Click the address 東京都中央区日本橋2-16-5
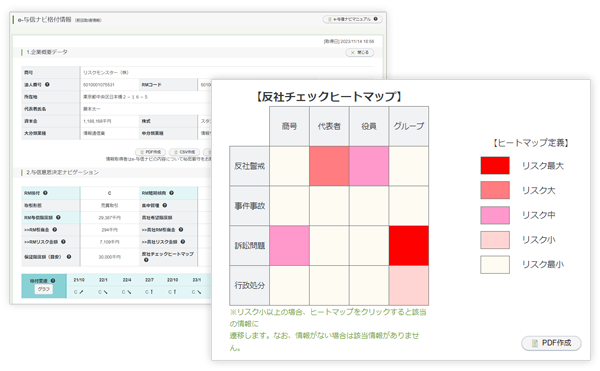The height and width of the screenshot is (371, 600). coord(115,97)
